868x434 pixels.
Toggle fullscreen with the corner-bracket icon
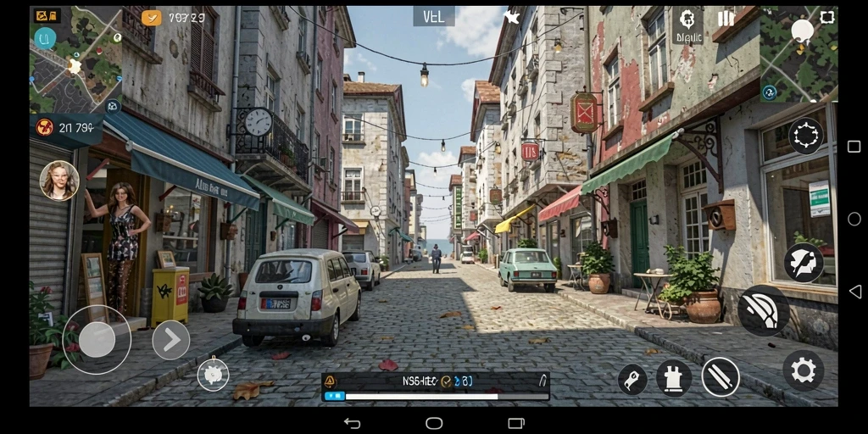pyautogui.click(x=827, y=18)
